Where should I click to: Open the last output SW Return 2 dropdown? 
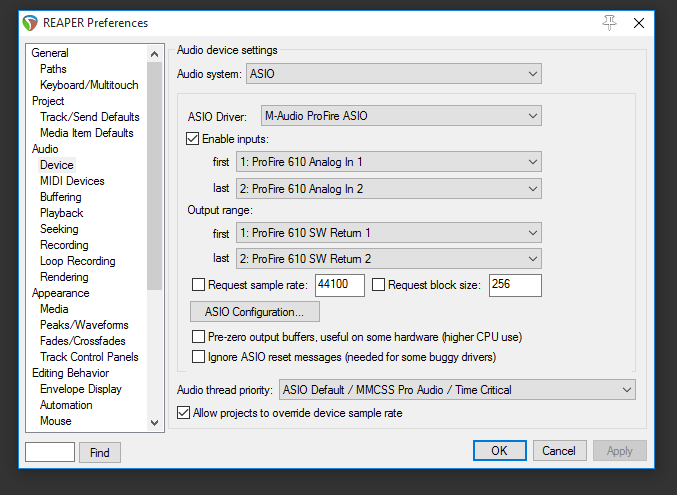coord(389,259)
